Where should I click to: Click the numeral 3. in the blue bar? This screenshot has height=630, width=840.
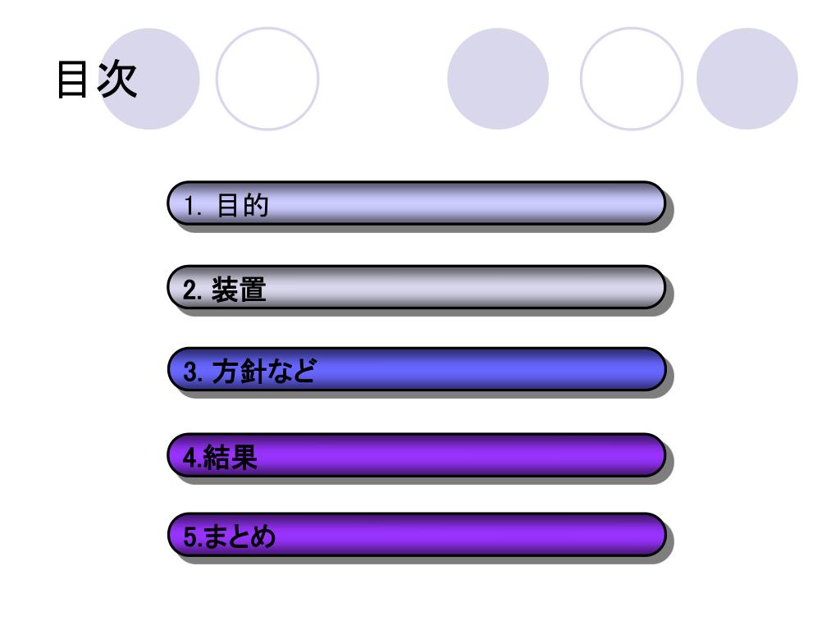[x=194, y=372]
